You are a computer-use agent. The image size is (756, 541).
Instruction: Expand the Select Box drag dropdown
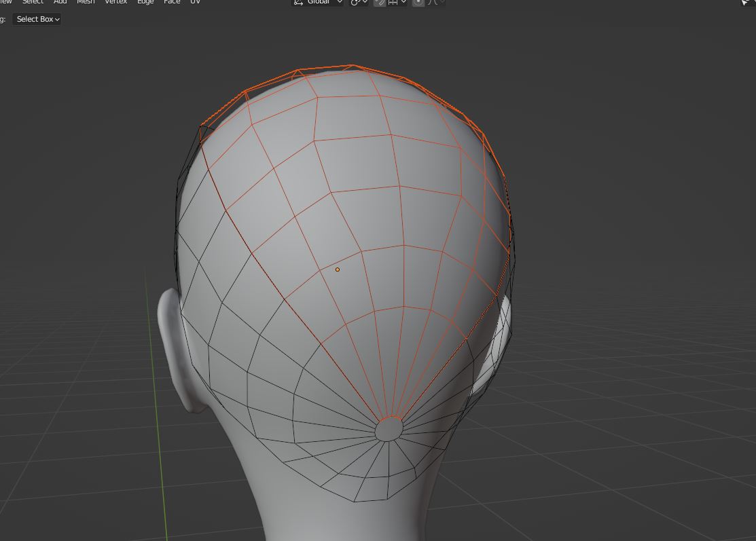point(37,19)
